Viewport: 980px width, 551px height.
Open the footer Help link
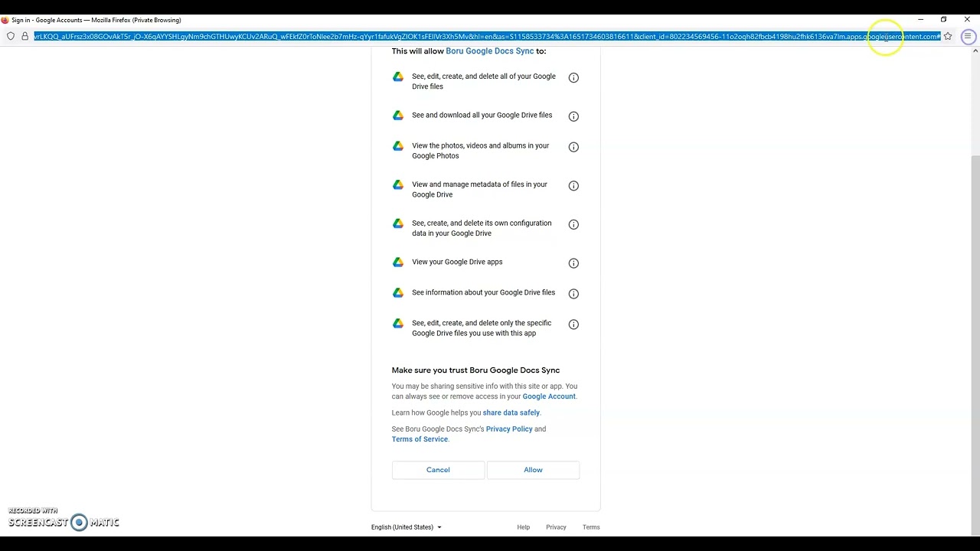[x=524, y=527]
